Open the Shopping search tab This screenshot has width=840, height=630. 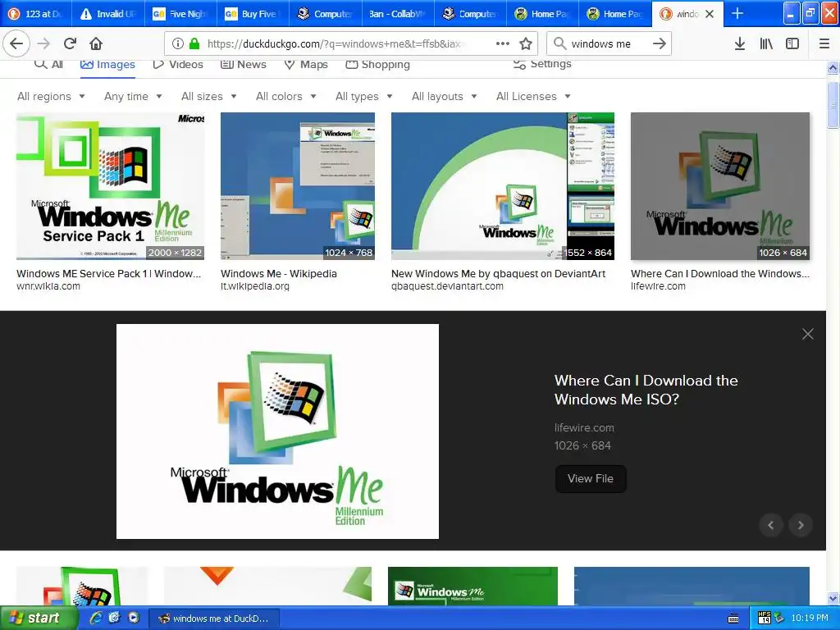pyautogui.click(x=377, y=64)
